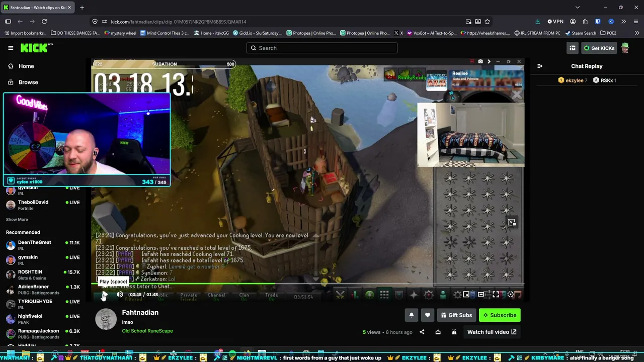Image resolution: width=644 pixels, height=362 pixels.
Task: Open the Kick hamburger sidebar menu
Action: (x=11, y=48)
